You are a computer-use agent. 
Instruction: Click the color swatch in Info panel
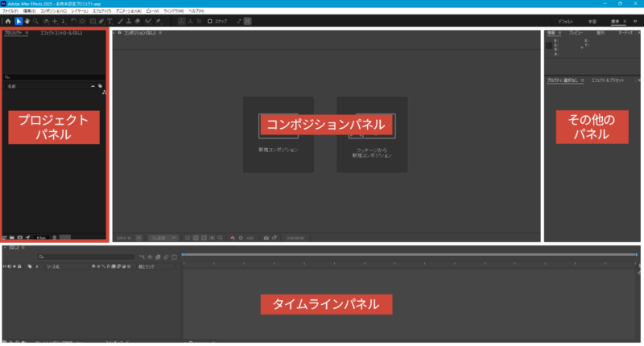pyautogui.click(x=549, y=46)
